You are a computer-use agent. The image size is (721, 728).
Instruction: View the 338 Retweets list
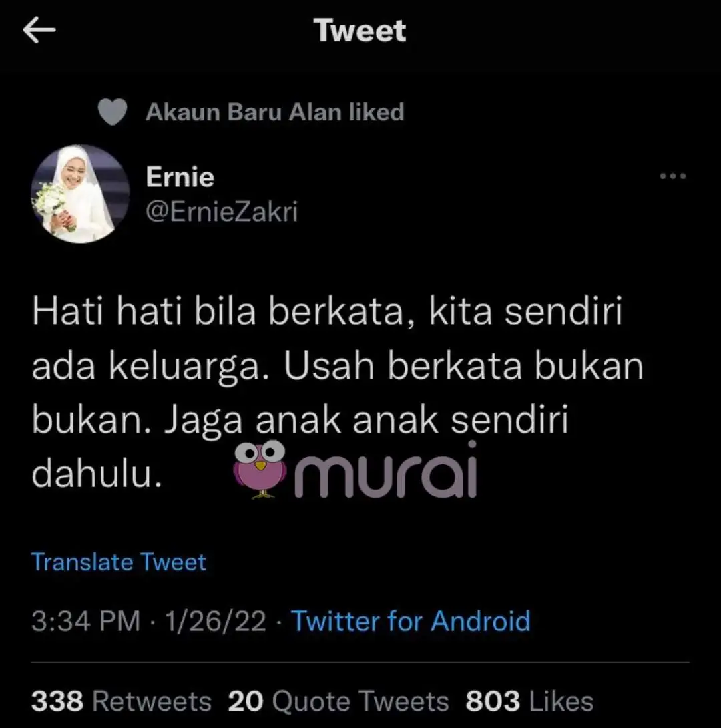[x=122, y=701]
